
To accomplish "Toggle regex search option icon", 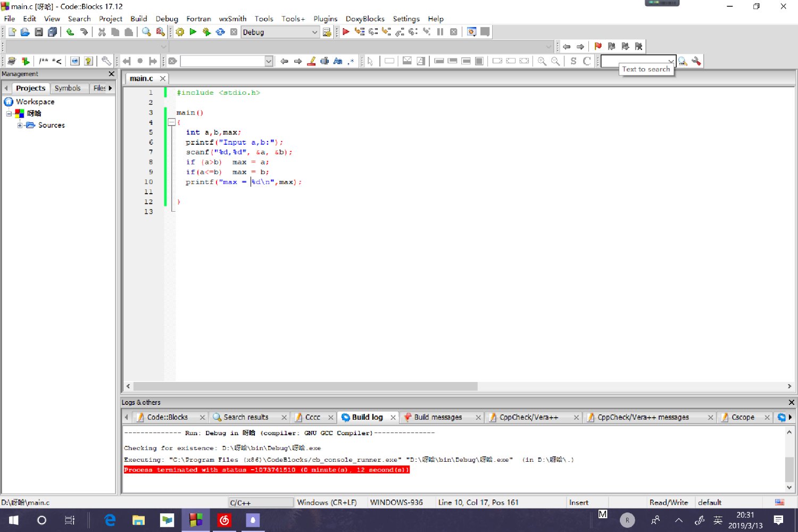I will (351, 61).
